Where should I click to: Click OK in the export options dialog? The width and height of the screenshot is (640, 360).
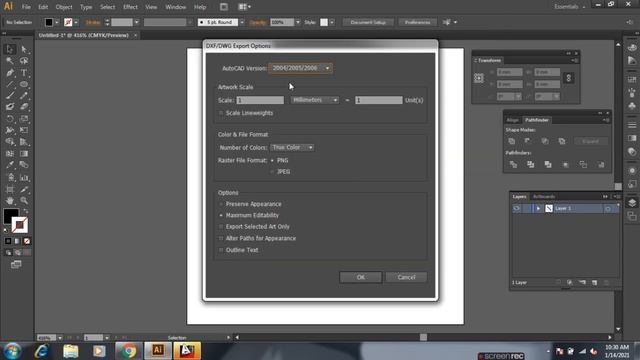(x=360, y=278)
